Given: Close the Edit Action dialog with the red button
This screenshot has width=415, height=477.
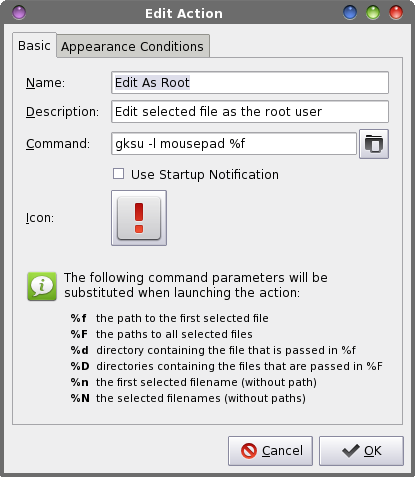Looking at the screenshot, I should (x=396, y=13).
